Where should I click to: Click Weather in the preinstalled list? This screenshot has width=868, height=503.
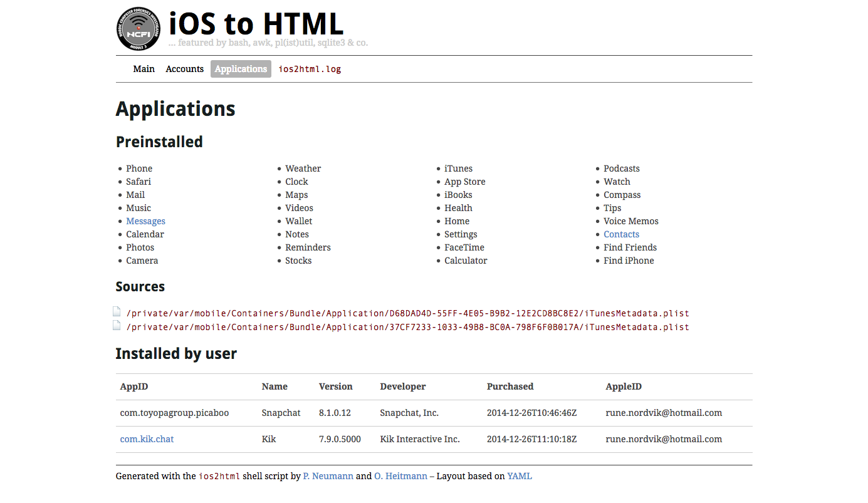(303, 169)
